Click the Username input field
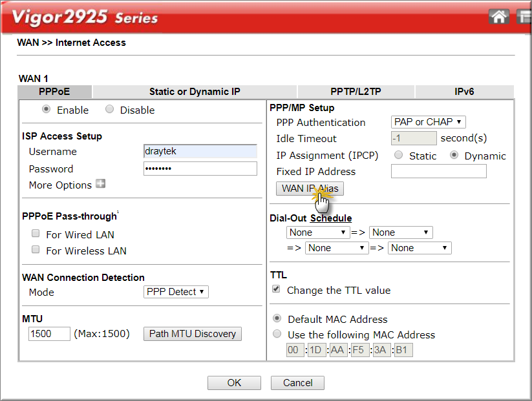 (200, 151)
